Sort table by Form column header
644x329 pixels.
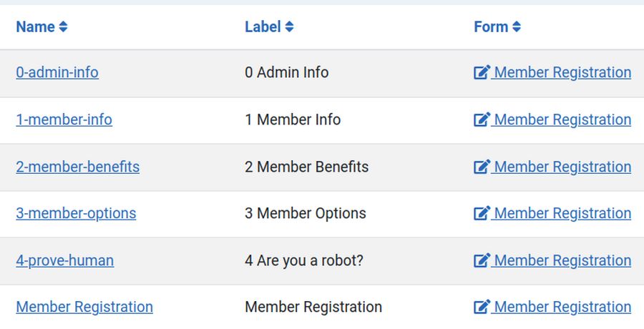tap(491, 27)
